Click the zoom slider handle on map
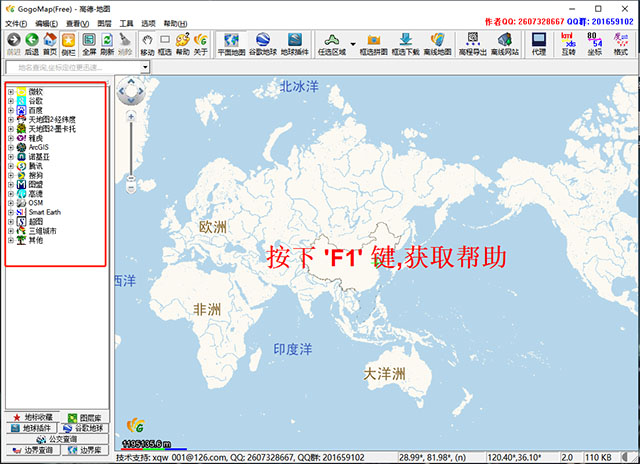Image resolution: width=640 pixels, height=464 pixels. [131, 178]
